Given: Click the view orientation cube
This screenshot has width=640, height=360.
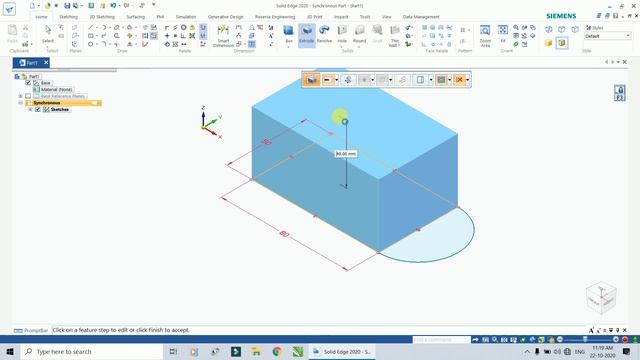Looking at the screenshot, I should click(601, 298).
